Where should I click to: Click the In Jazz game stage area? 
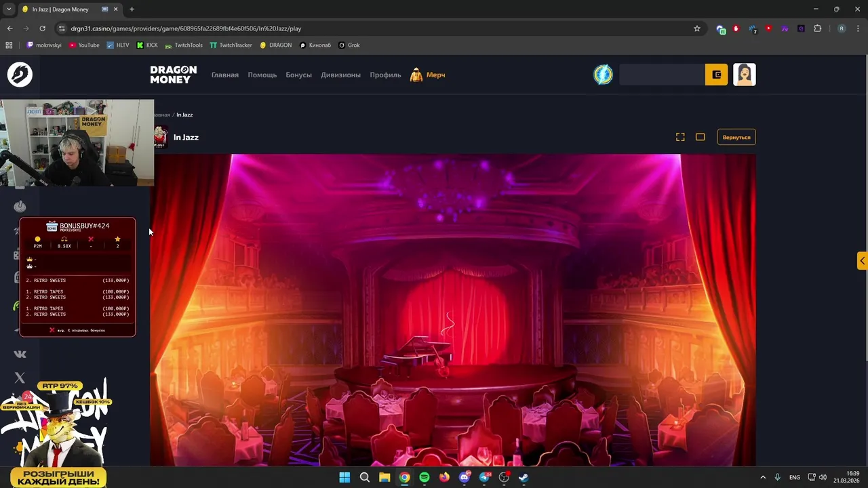453,310
